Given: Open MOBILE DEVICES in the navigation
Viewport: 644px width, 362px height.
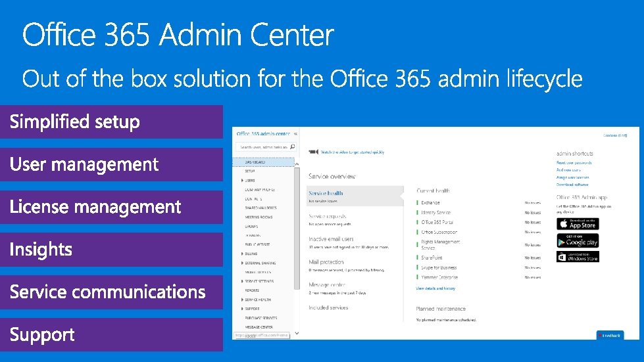Looking at the screenshot, I should point(258,272).
